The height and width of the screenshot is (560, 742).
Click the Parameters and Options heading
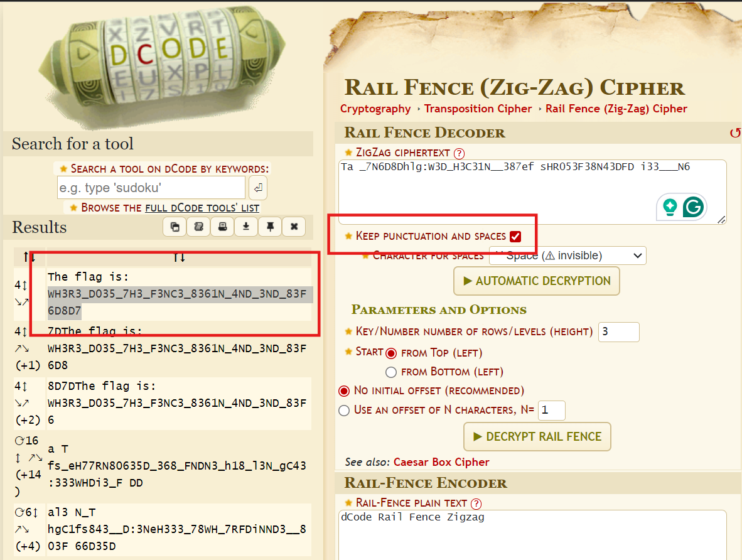(439, 310)
